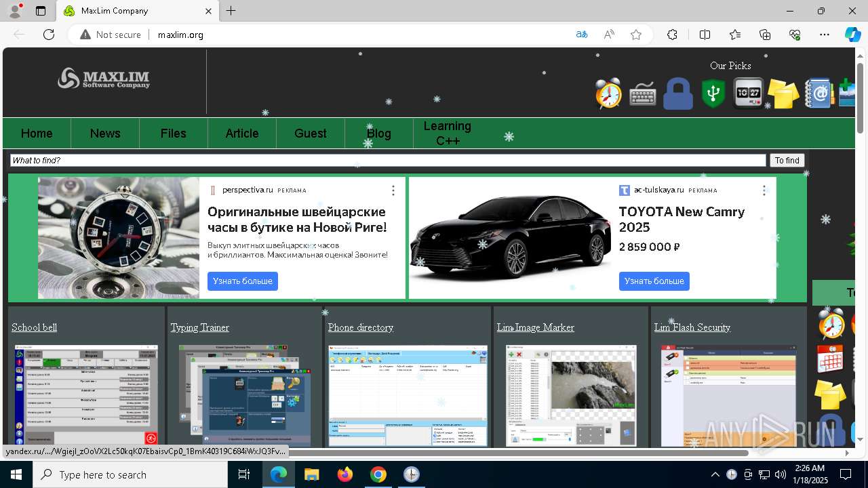Open the School bell link
Screen dimensions: 868x488
(x=35, y=327)
